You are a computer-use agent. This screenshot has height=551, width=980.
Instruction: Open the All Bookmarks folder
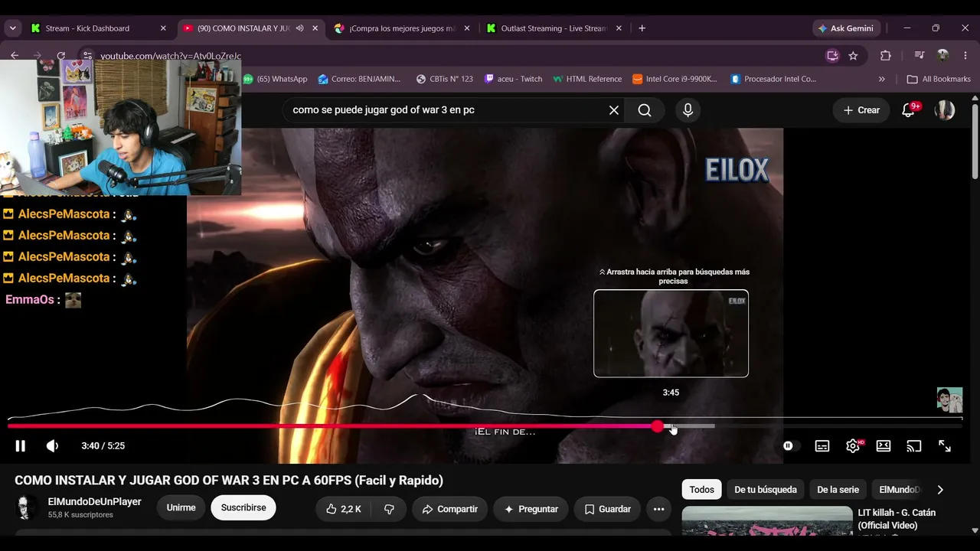(x=939, y=79)
